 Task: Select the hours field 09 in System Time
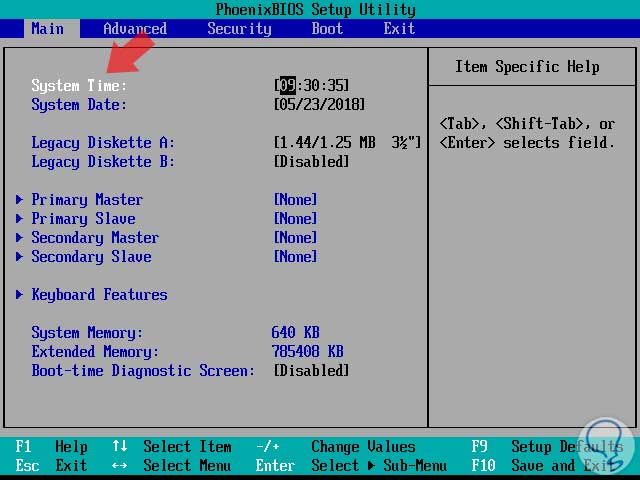click(x=288, y=85)
